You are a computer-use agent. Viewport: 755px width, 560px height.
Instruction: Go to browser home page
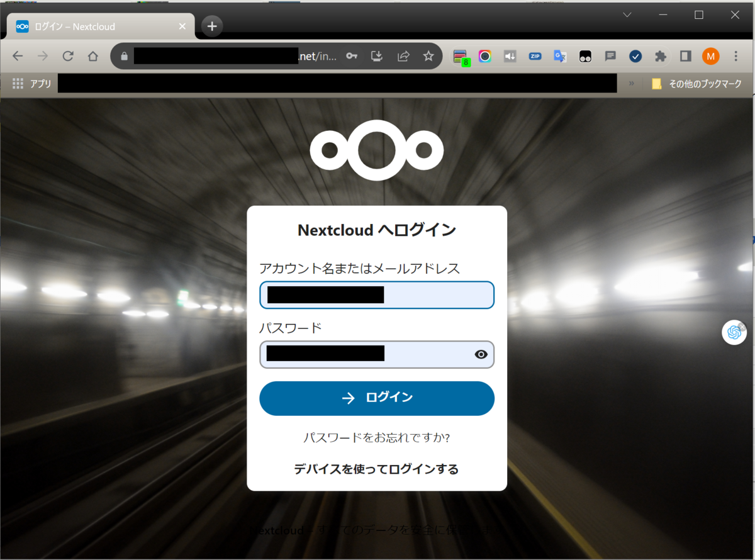pyautogui.click(x=93, y=56)
